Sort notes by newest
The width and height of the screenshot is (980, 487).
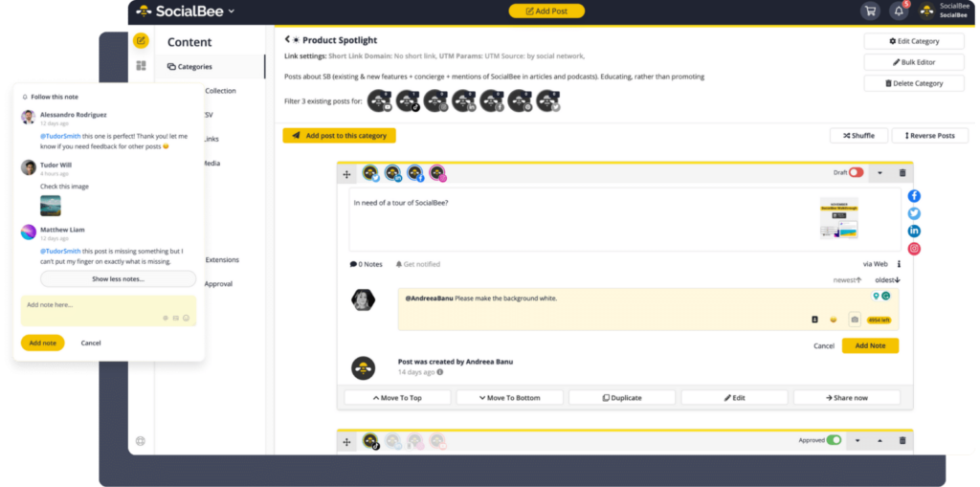tap(848, 280)
